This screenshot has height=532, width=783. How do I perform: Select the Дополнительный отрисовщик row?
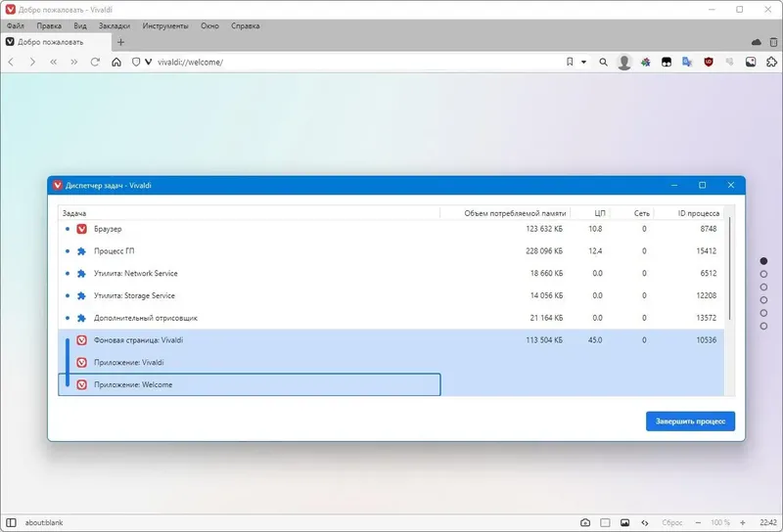[391, 318]
